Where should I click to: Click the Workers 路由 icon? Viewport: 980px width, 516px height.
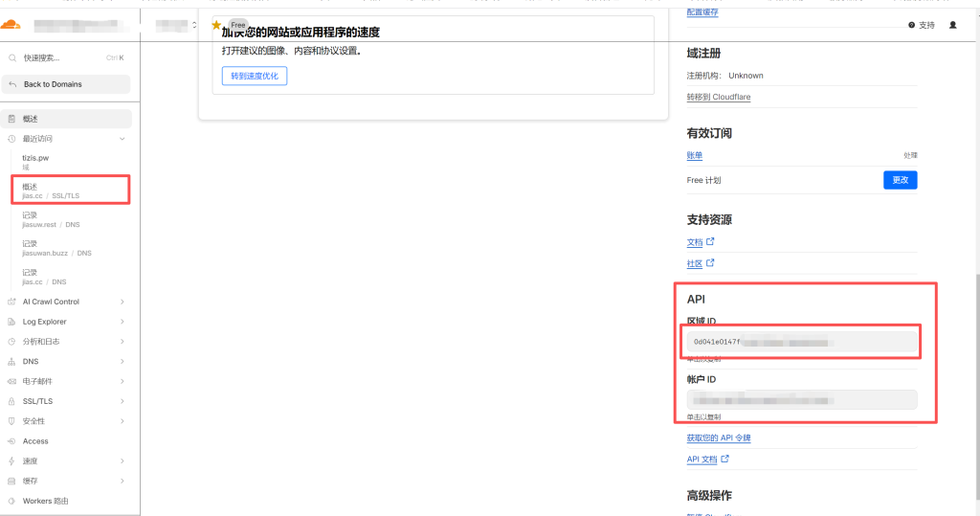11,501
